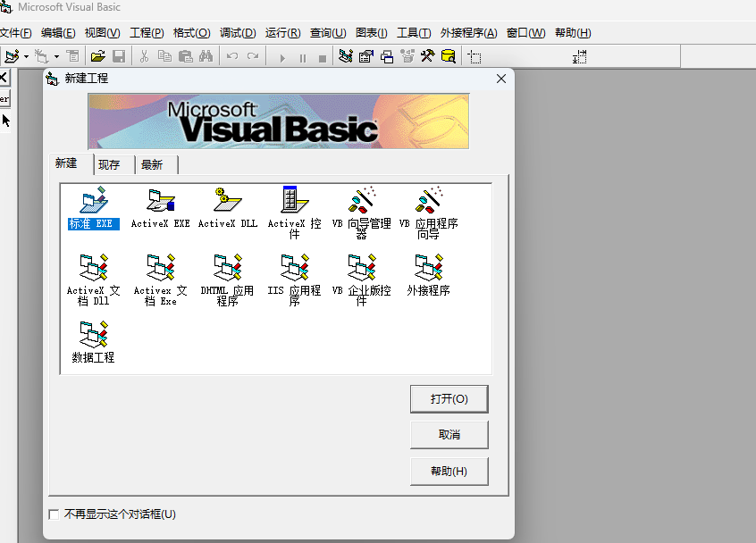Screen dimensions: 756x543
Task: Open the 帮助(H) menu in menu bar
Action: point(573,33)
